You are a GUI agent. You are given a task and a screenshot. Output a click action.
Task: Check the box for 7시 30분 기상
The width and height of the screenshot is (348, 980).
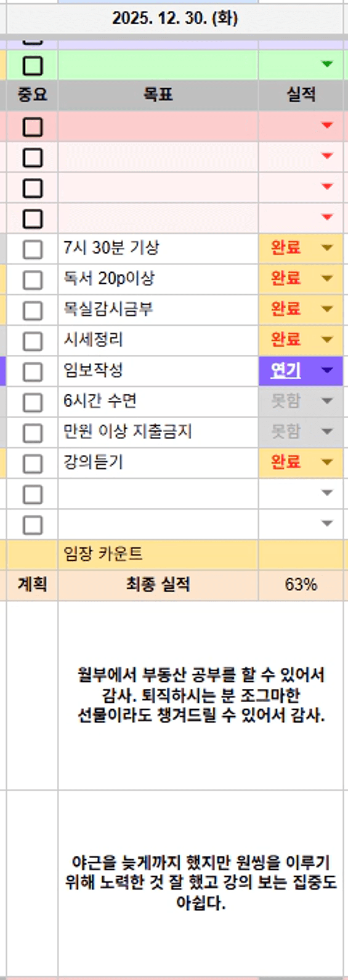click(x=32, y=249)
